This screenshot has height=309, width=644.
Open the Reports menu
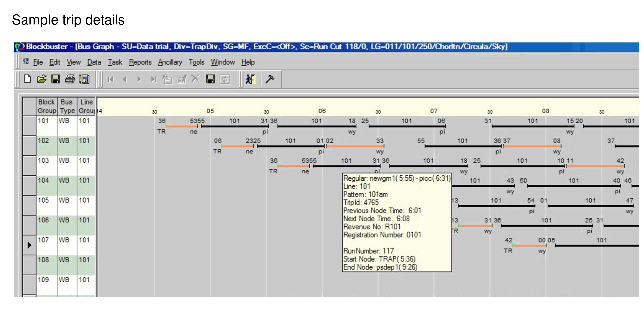point(140,62)
